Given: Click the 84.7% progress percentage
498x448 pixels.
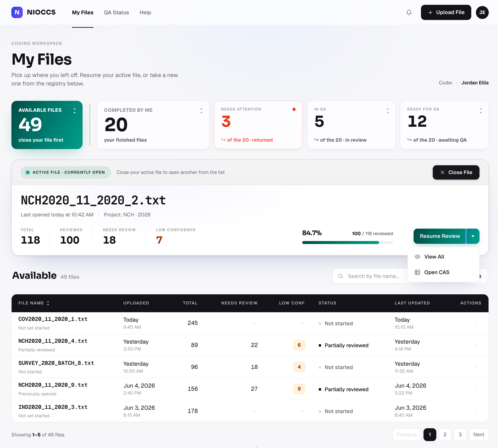Looking at the screenshot, I should coord(312,233).
